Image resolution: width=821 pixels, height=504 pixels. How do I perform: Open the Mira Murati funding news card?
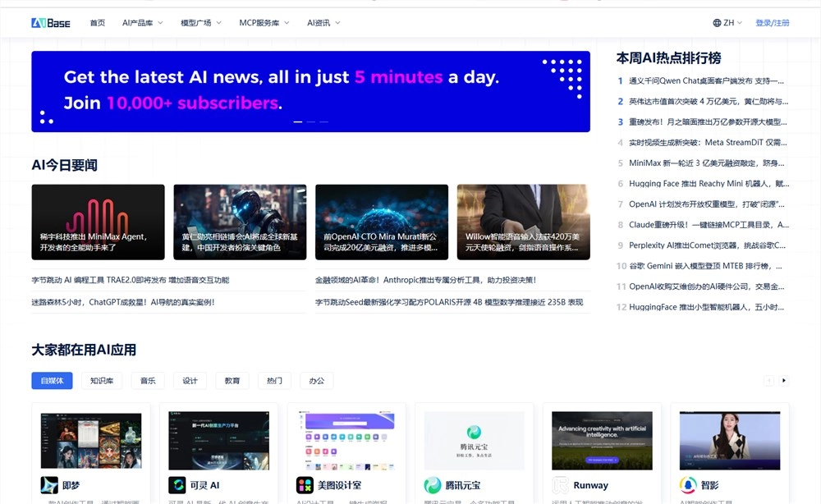382,222
